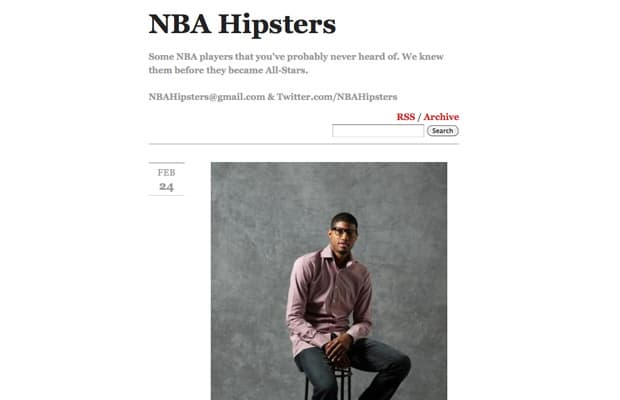The width and height of the screenshot is (620, 400).
Task: Click the blog description paragraph
Action: pyautogui.click(x=296, y=63)
